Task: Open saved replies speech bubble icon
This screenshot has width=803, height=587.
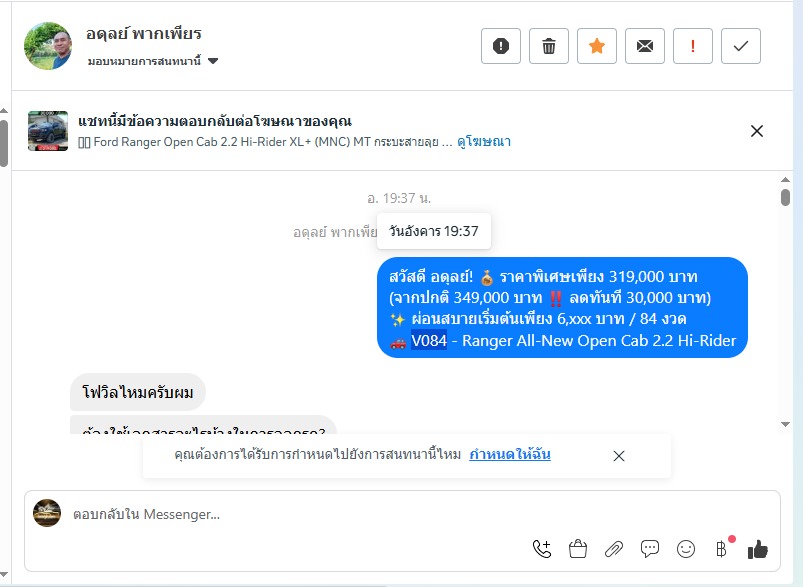Action: click(649, 549)
